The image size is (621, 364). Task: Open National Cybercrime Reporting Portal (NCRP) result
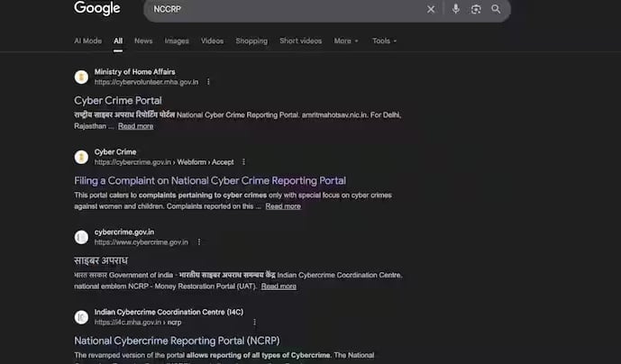[177, 341]
